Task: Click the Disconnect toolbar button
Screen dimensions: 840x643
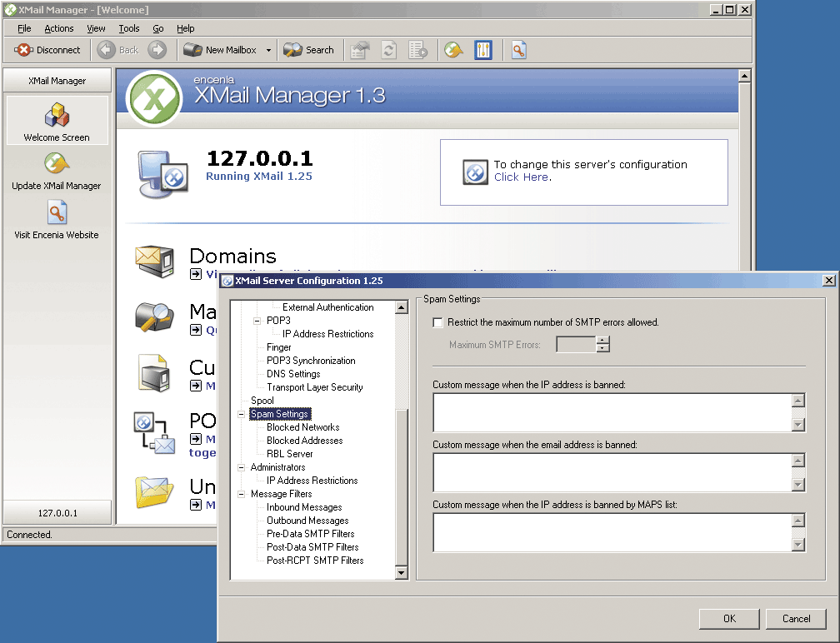Action: [47, 50]
